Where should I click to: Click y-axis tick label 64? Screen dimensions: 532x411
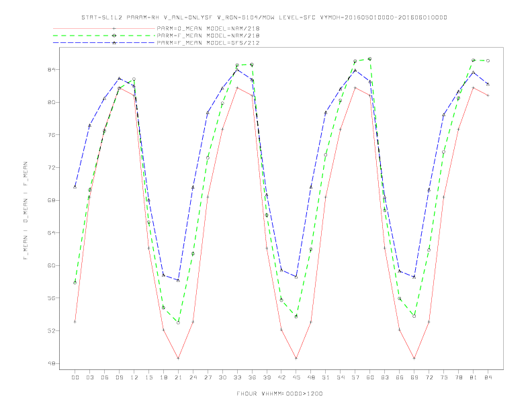point(52,233)
